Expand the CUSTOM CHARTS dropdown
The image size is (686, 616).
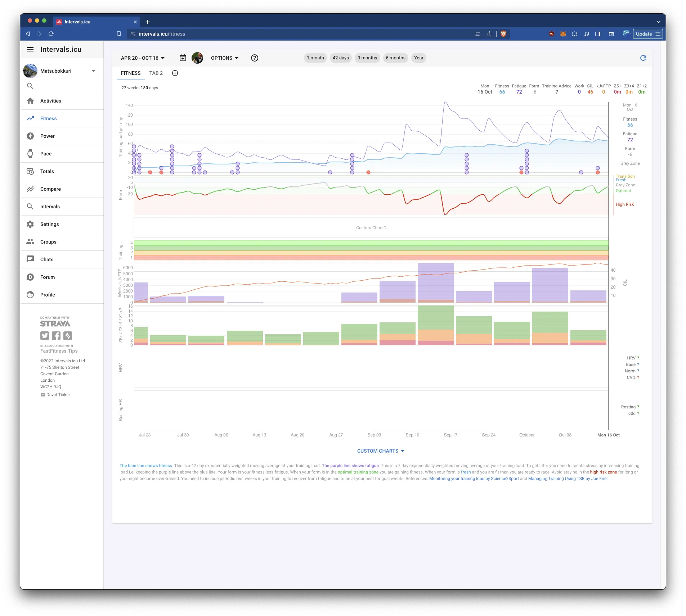[381, 451]
